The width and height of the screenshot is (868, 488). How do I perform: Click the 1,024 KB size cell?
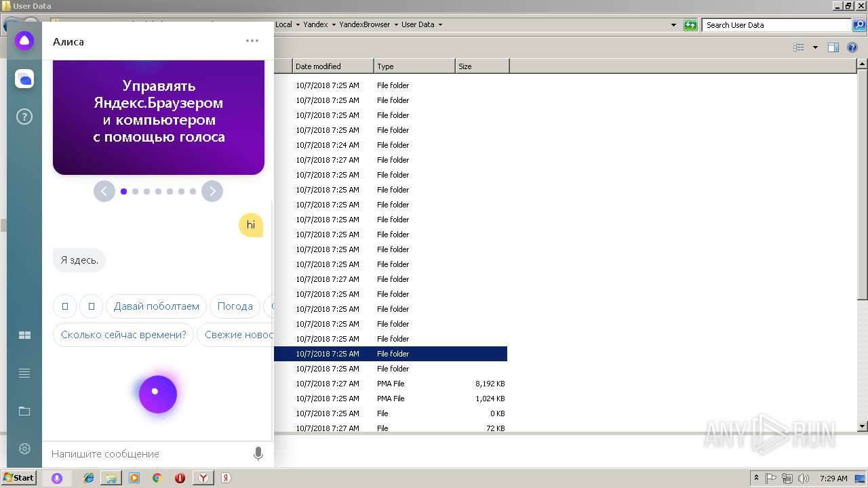[490, 399]
